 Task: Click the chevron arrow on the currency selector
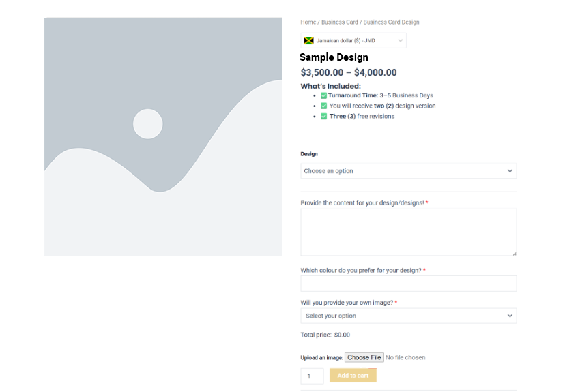coord(400,41)
